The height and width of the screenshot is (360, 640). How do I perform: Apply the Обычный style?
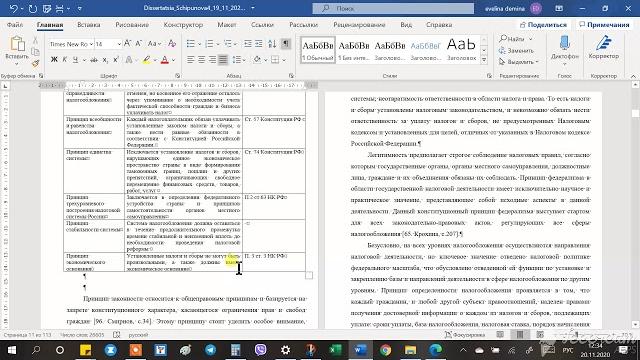pos(318,49)
